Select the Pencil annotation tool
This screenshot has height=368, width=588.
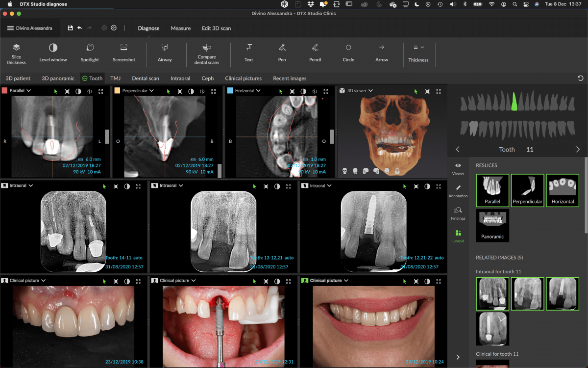315,53
